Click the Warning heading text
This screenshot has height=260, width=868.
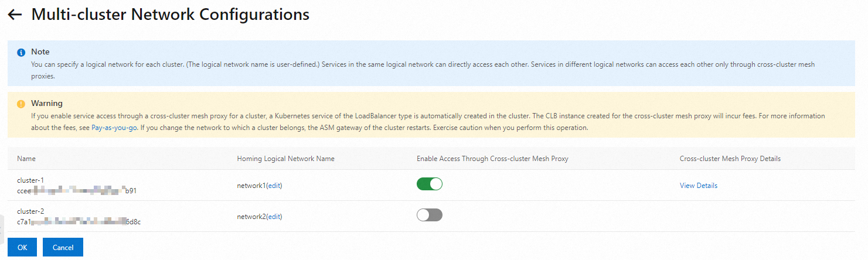[47, 104]
